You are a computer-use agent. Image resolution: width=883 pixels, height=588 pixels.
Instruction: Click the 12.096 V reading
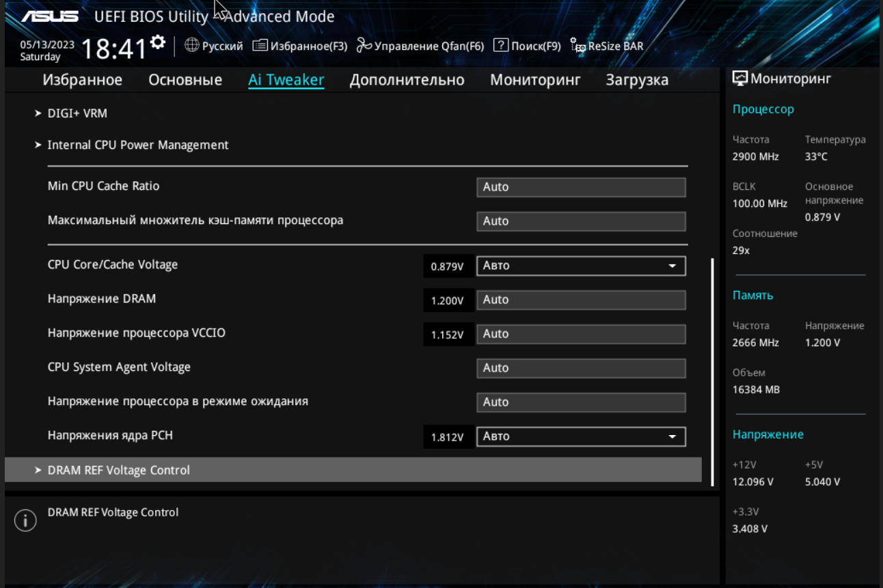coord(753,482)
